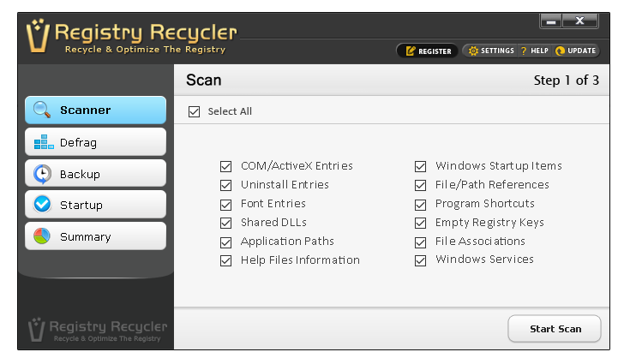Click the Settings gear icon
Image resolution: width=642 pixels, height=364 pixels.
pyautogui.click(x=473, y=51)
